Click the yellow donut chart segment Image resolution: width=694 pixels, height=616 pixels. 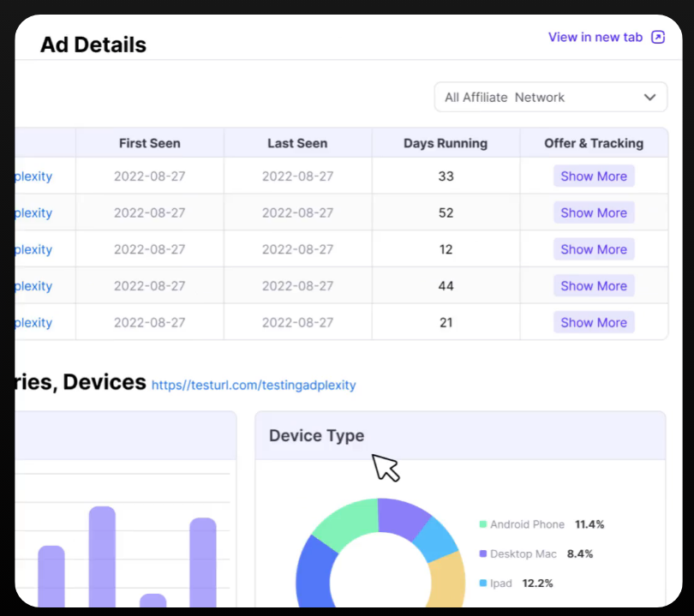(x=448, y=582)
